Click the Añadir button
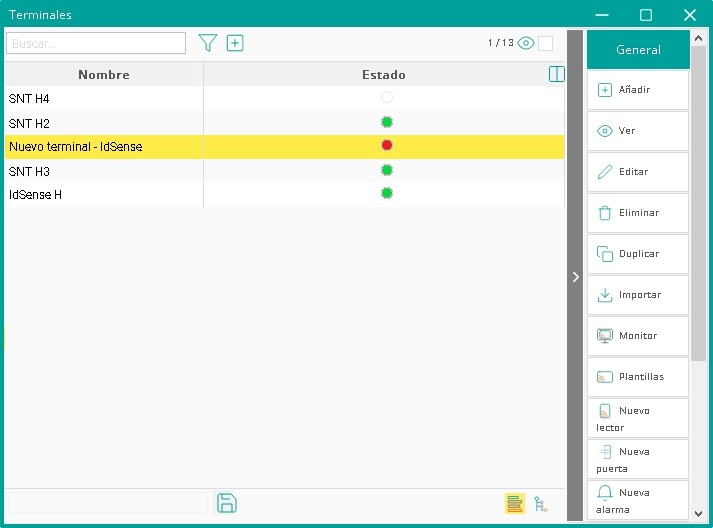The image size is (713, 528). point(638,90)
